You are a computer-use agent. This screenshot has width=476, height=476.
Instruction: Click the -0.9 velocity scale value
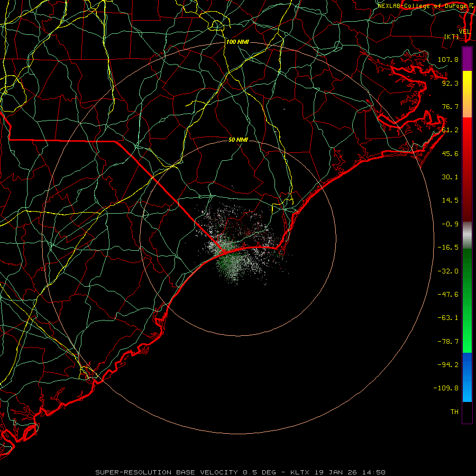click(x=450, y=224)
